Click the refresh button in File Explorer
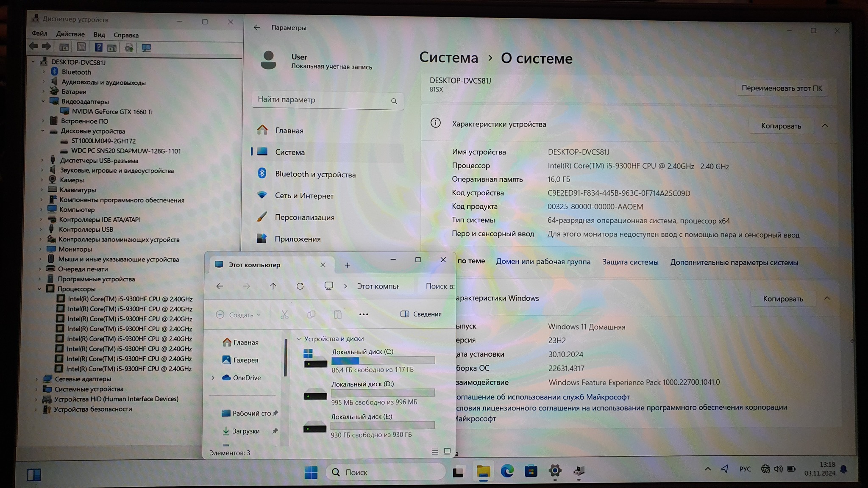This screenshot has width=868, height=488. 300,286
